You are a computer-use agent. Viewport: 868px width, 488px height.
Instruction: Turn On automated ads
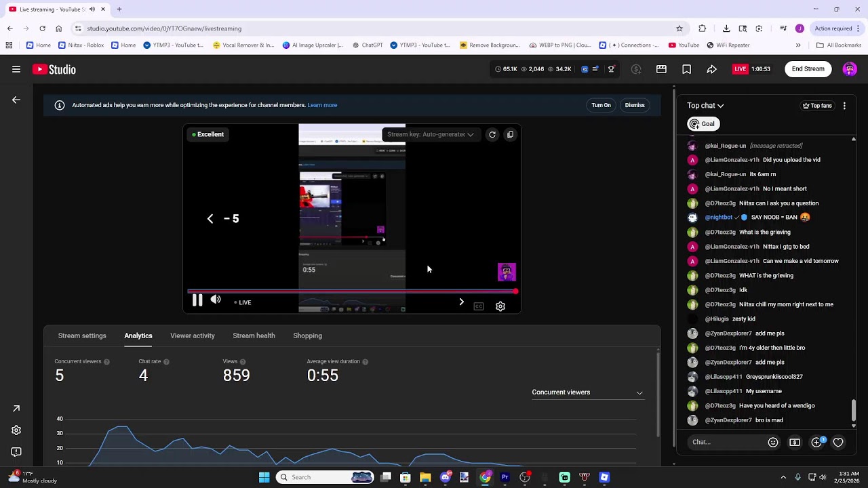pos(601,105)
